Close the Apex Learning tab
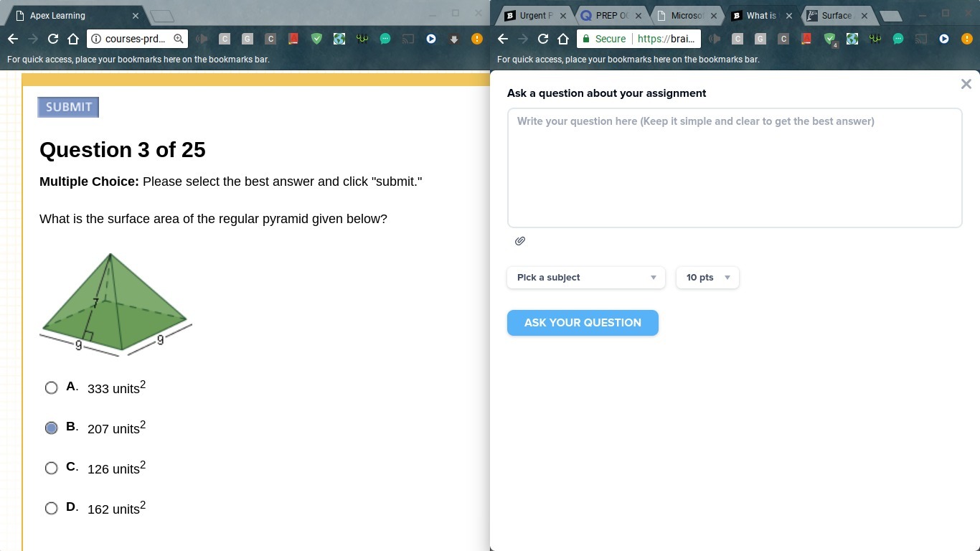The image size is (980, 551). 136,16
